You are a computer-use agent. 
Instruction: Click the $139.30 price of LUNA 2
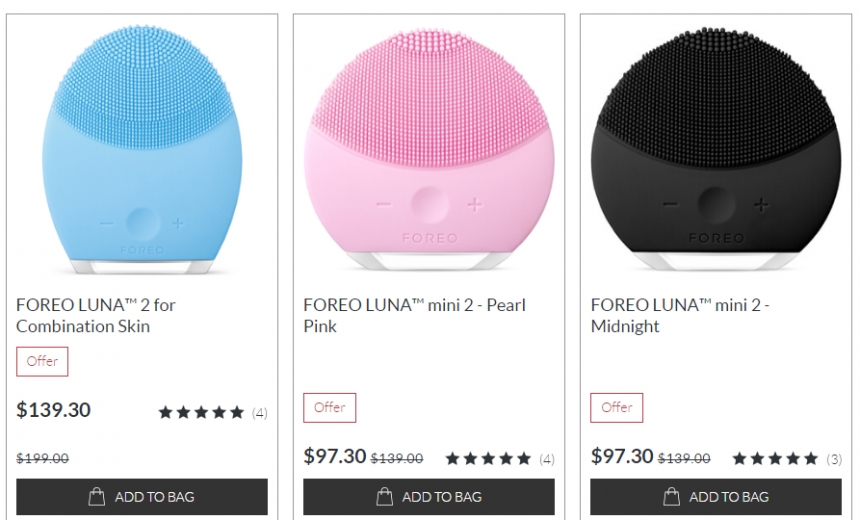tap(54, 410)
